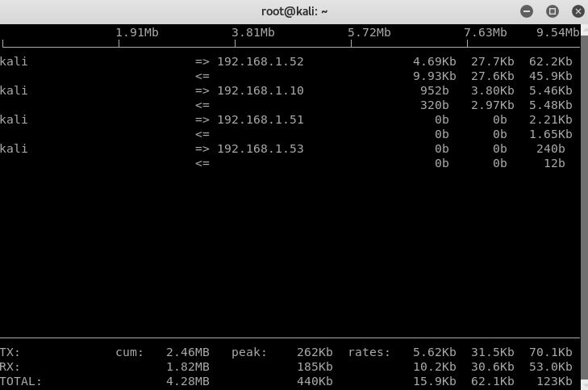Image resolution: width=588 pixels, height=390 pixels.
Task: Select the 9.54Mb scale label
Action: (557, 32)
